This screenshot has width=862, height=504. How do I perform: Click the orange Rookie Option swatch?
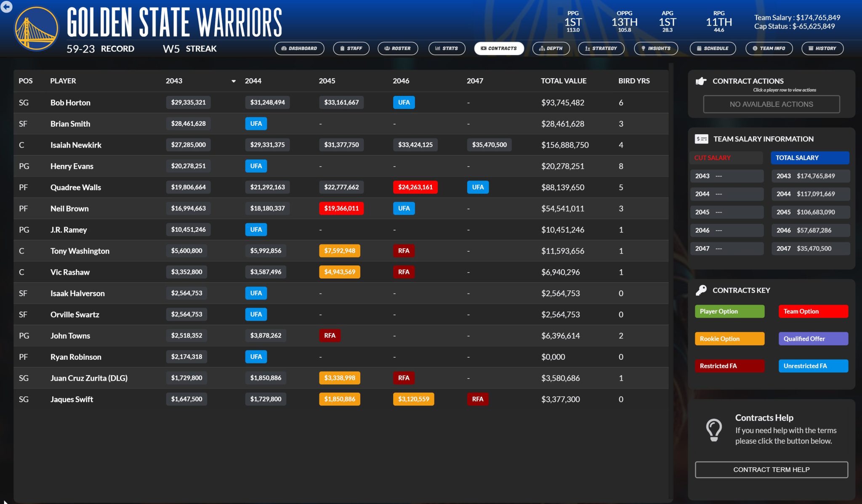(729, 339)
